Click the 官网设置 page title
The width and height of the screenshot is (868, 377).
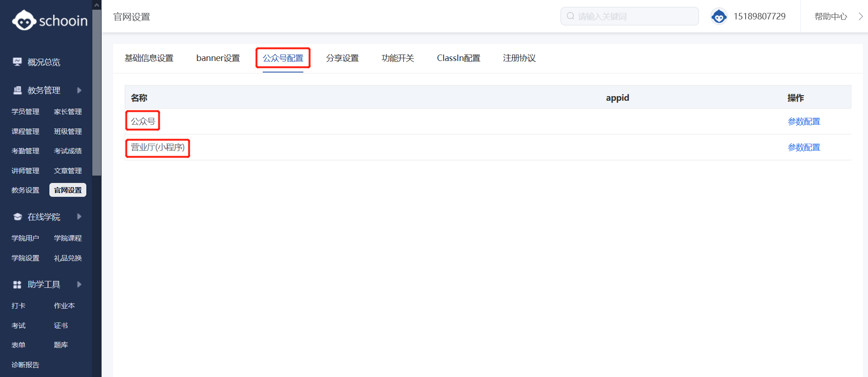point(132,17)
